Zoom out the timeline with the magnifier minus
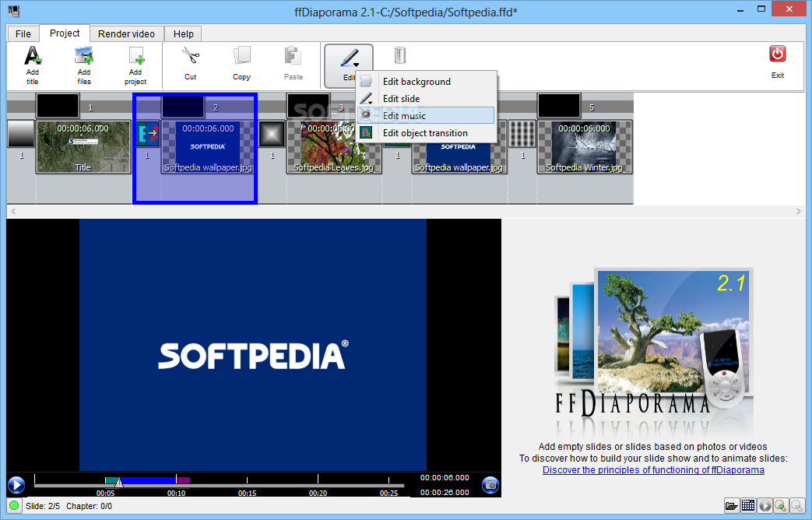 coord(797,505)
